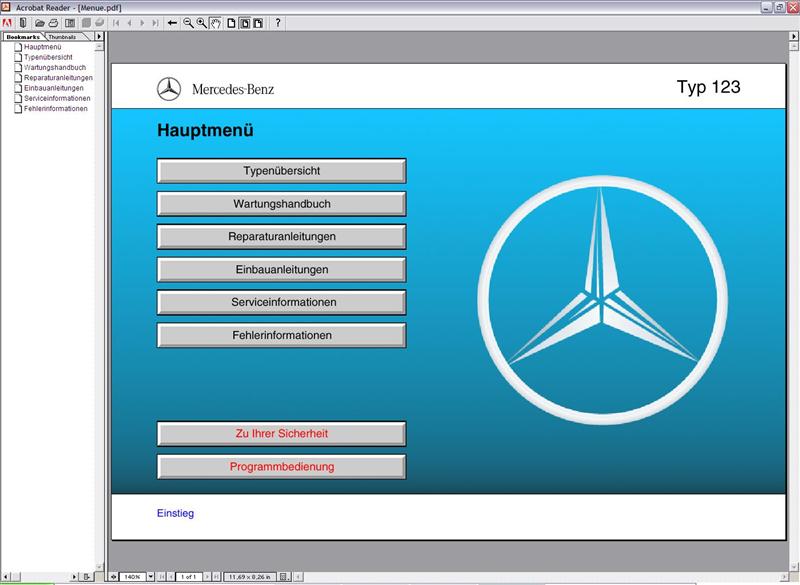Viewport: 800px width, 585px height.
Task: Click the Go Back black arrow icon
Action: click(x=172, y=23)
